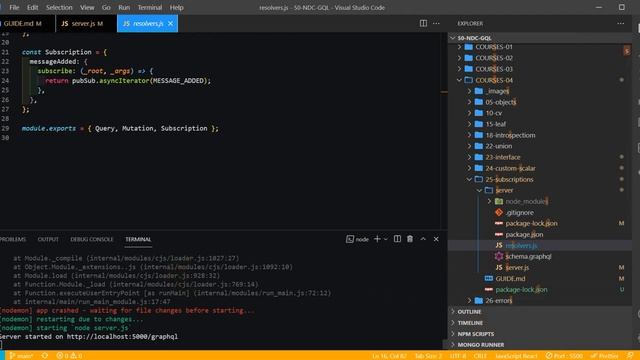Maximize the panel with up chevron

click(423, 239)
